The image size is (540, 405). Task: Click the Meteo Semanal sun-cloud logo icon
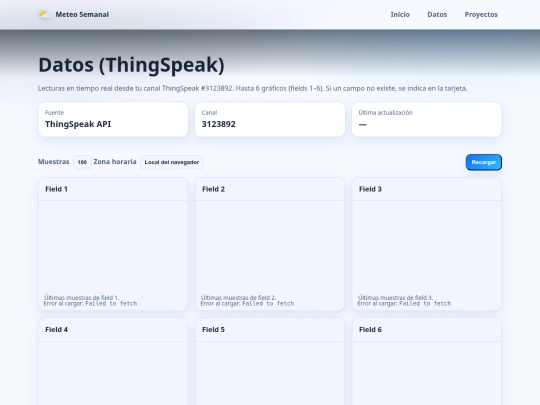click(44, 14)
